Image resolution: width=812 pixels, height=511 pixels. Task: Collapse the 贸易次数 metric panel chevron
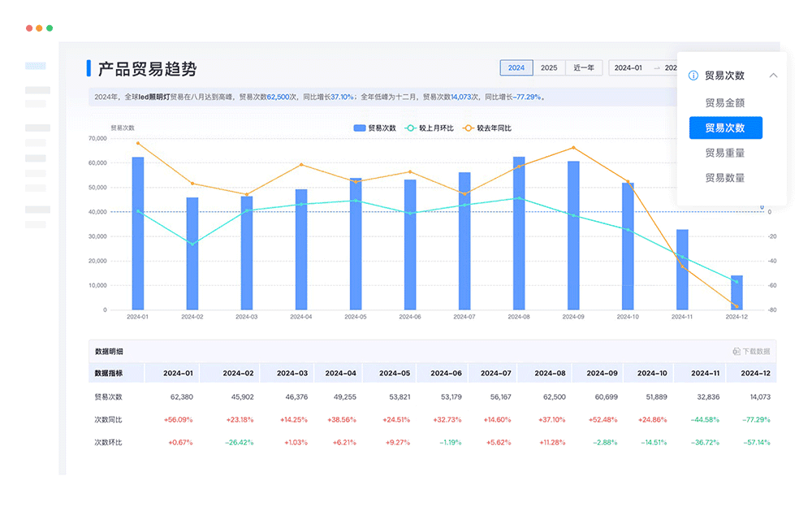(x=773, y=75)
